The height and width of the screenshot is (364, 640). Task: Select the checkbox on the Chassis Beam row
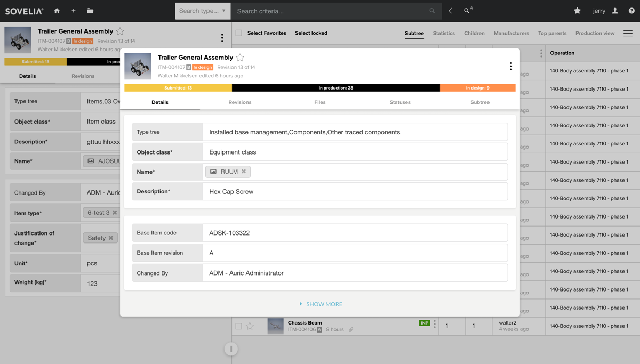point(238,326)
